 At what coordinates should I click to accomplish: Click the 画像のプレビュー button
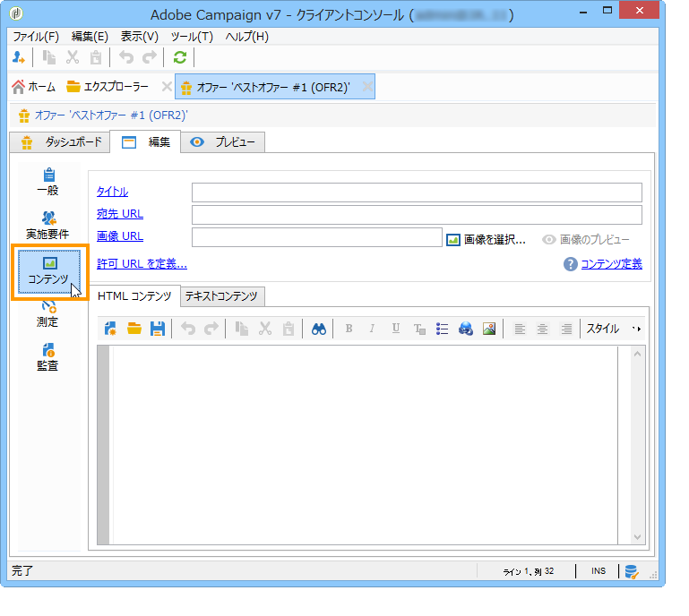coord(586,240)
